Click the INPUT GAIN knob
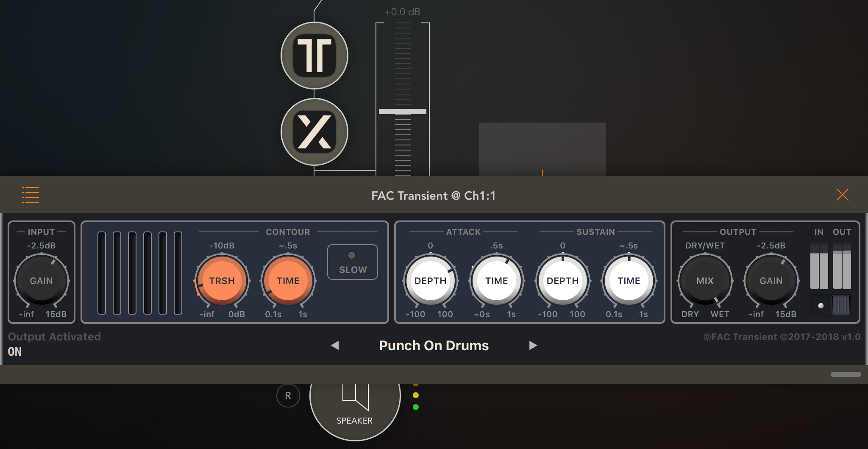868x449 pixels. point(42,281)
